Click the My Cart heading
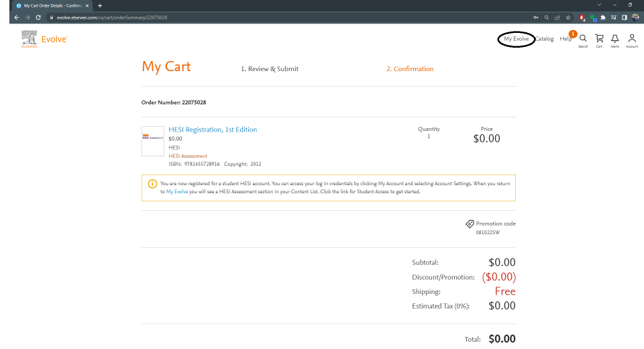Screen dimensions: 644x349 click(x=166, y=66)
